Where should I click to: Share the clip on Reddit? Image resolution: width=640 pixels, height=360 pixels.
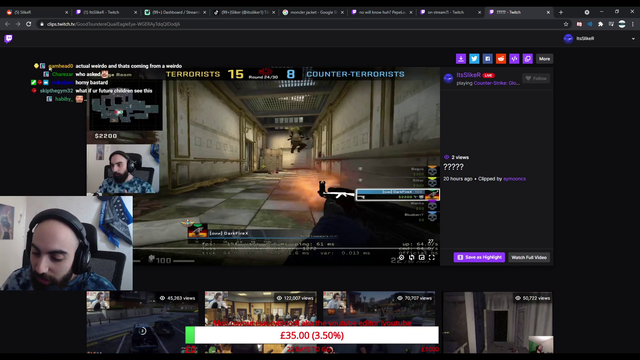tap(501, 59)
